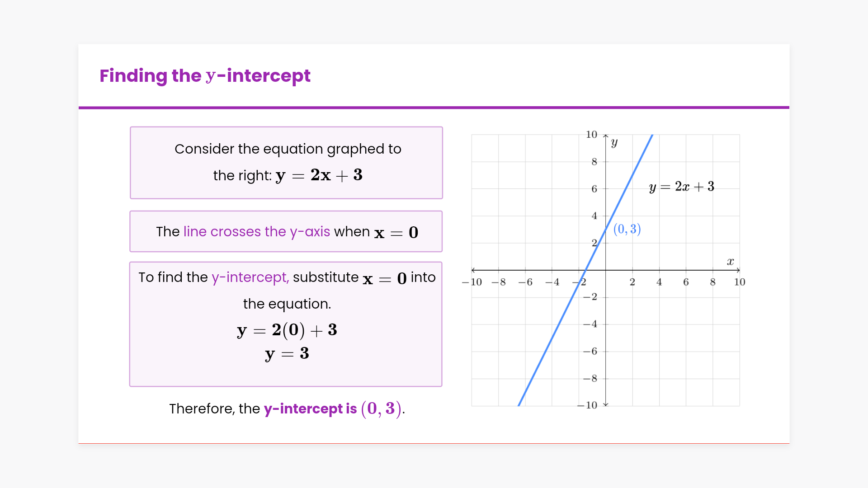Screen dimensions: 868x488
Task: Click the y-axis label on the graph
Action: tap(614, 143)
